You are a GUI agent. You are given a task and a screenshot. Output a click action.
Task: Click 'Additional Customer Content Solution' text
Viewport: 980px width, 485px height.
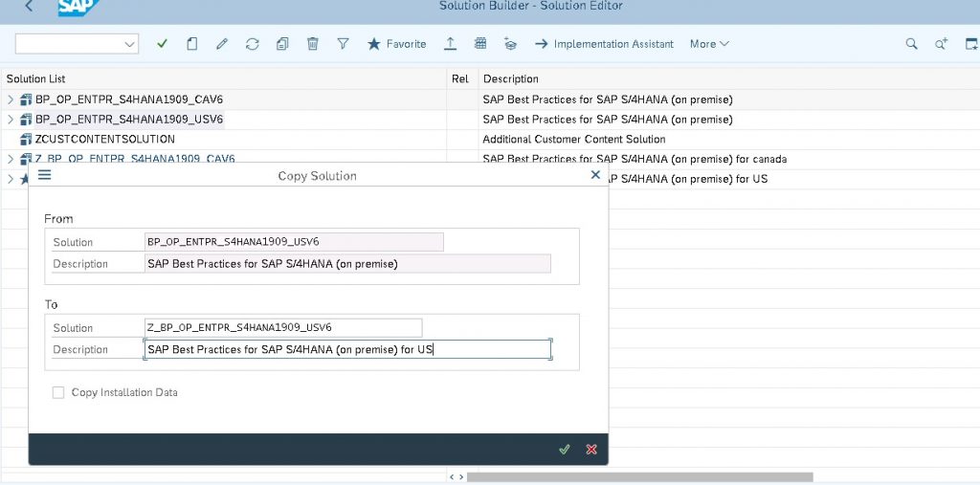pos(574,139)
